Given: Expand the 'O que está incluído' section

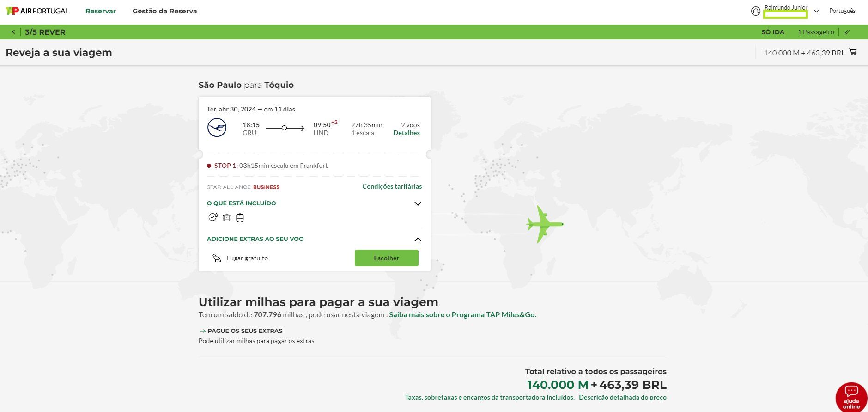Looking at the screenshot, I should click(418, 203).
